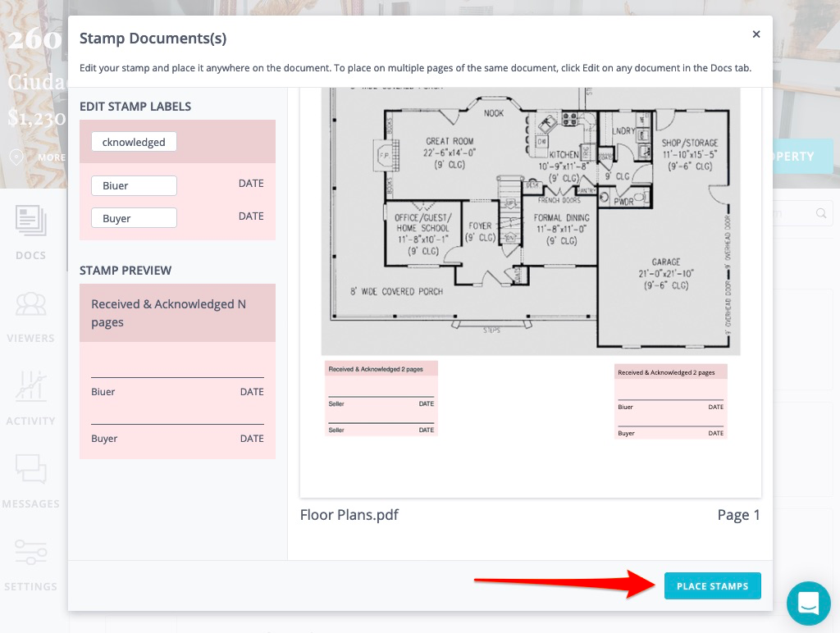
Task: Click the Stamp Documents(s) dialog title
Action: pos(153,39)
